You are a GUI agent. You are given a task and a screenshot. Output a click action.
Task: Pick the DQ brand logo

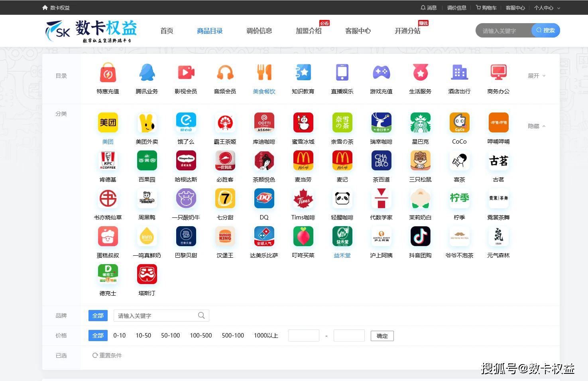(264, 198)
